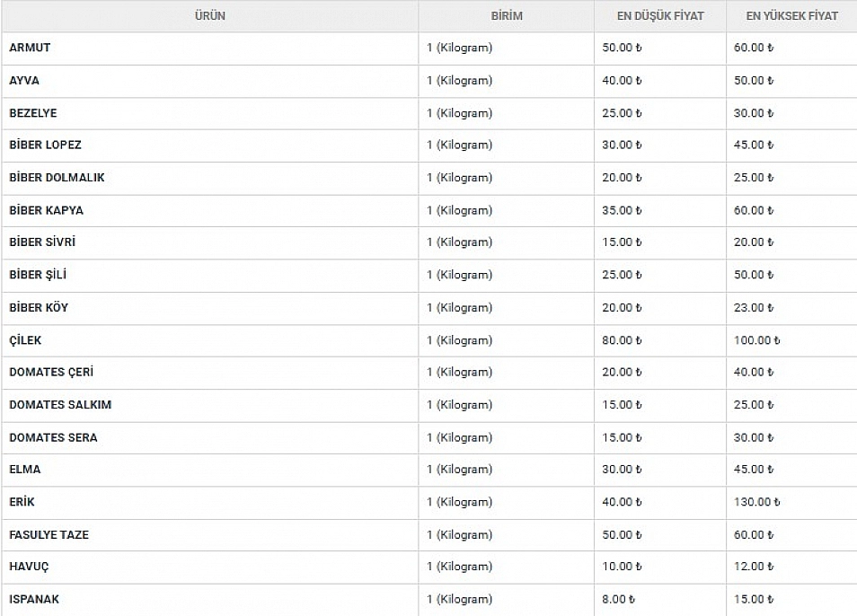Select HAVUÇ lowest price 10.00
857x616 pixels.
pos(622,567)
